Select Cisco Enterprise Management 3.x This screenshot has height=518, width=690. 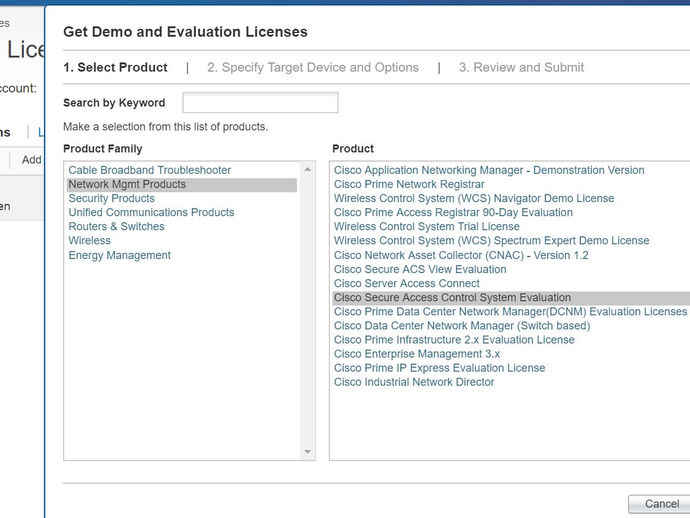pos(417,354)
